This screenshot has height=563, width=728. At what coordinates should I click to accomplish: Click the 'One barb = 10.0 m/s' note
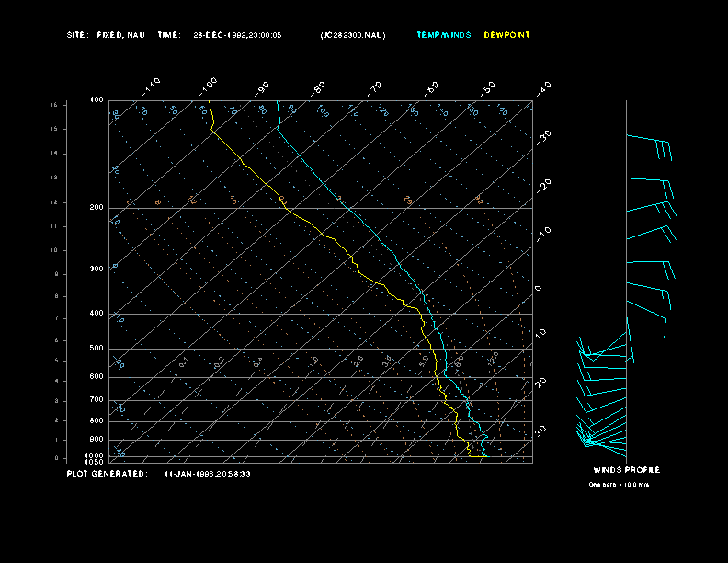(619, 484)
